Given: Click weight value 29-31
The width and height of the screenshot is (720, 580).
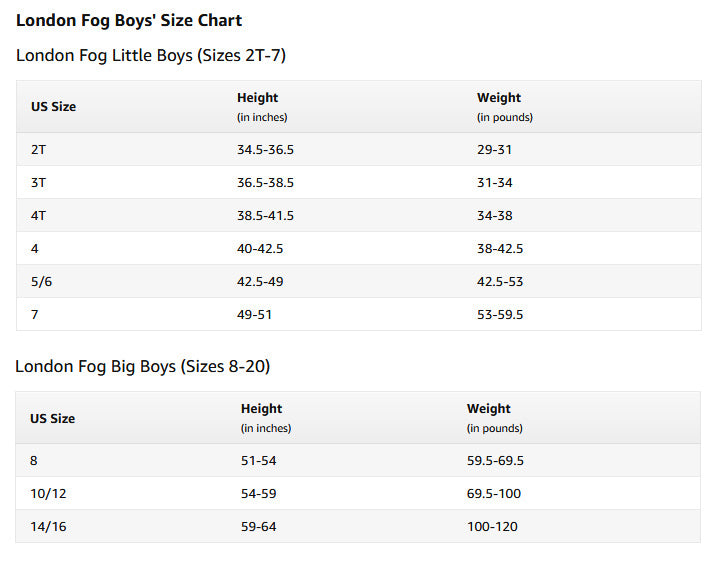Looking at the screenshot, I should point(495,149).
